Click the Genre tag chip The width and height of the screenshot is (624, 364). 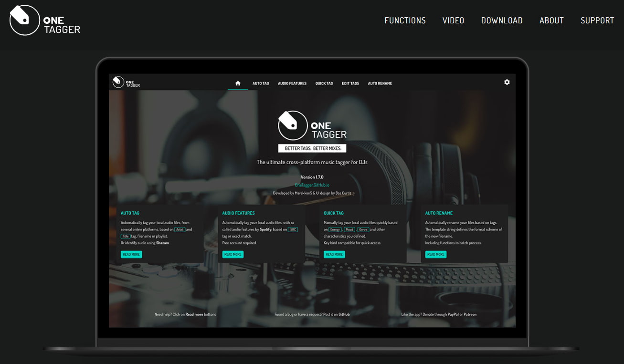point(363,229)
